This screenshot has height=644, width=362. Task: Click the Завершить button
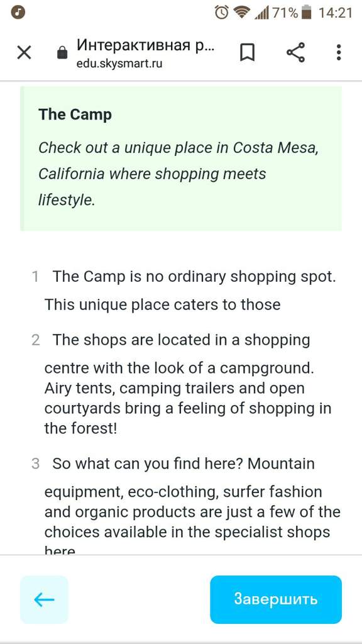click(x=276, y=599)
